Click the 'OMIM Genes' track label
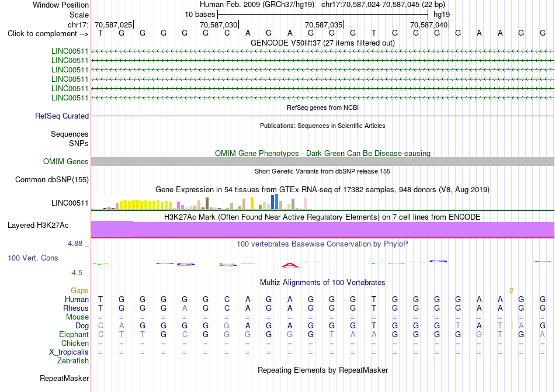Viewport: 555px width, 392px height. click(66, 162)
